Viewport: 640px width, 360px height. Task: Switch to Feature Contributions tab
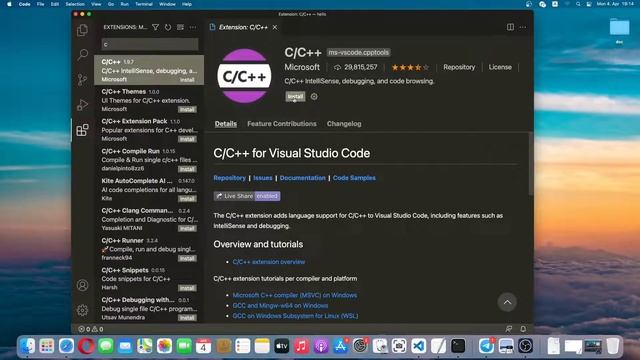tap(282, 124)
